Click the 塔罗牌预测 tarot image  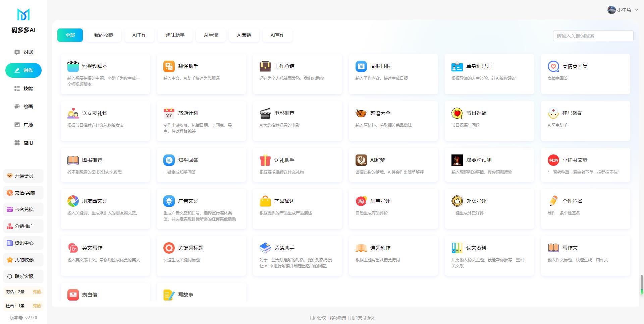click(x=457, y=160)
